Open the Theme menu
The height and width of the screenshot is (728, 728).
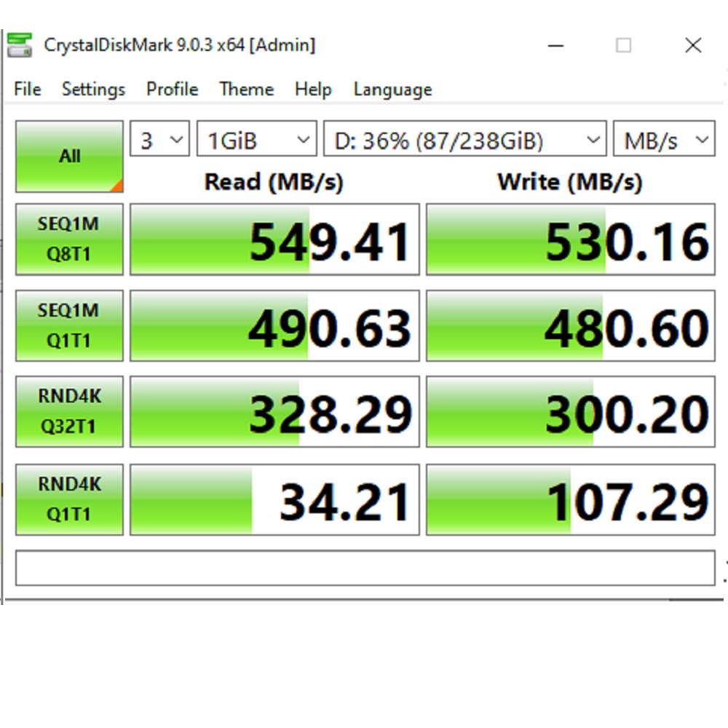[246, 89]
